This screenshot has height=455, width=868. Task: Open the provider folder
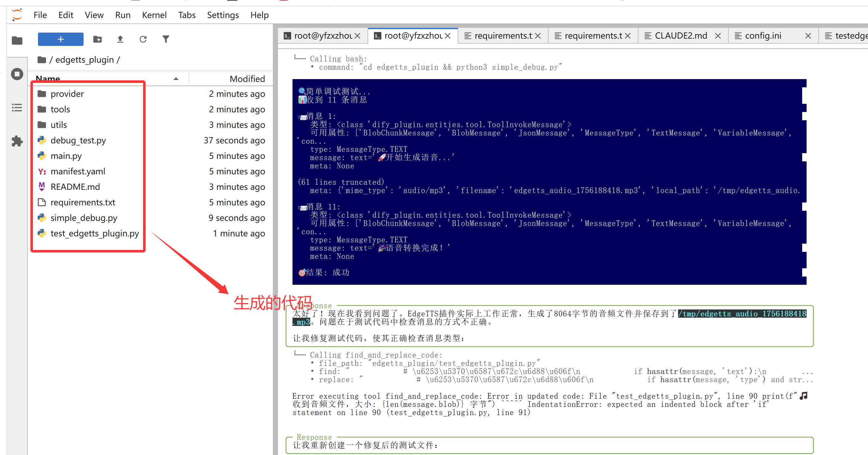pyautogui.click(x=67, y=94)
